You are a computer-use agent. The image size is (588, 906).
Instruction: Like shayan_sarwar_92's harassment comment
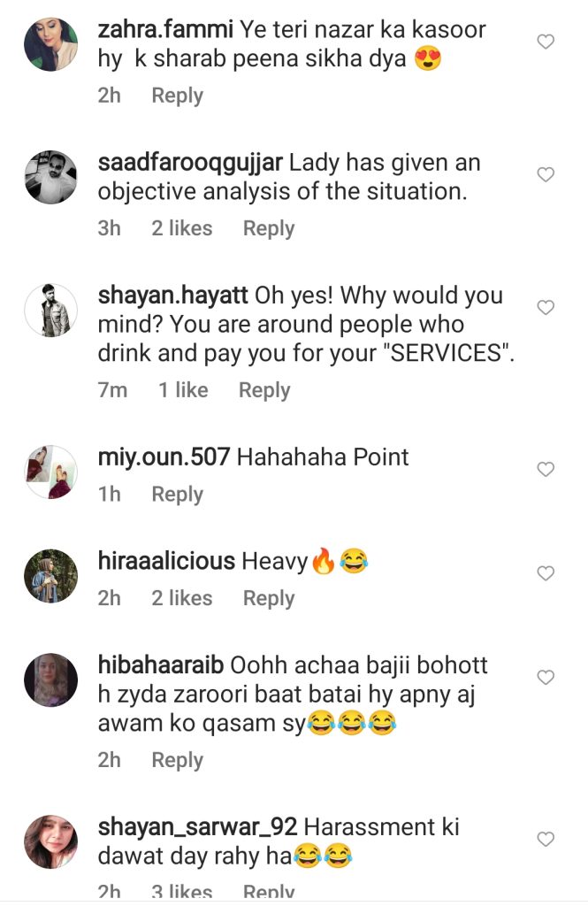(x=546, y=839)
